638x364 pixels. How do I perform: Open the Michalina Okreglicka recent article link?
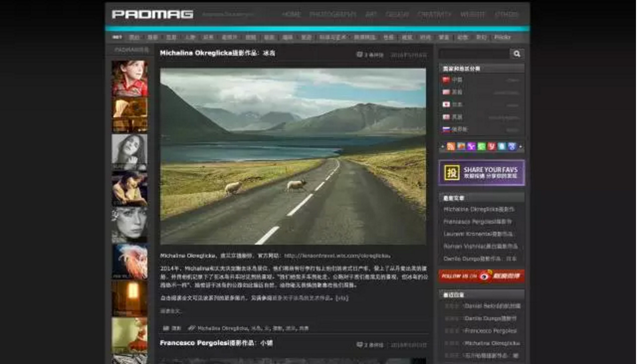click(479, 209)
